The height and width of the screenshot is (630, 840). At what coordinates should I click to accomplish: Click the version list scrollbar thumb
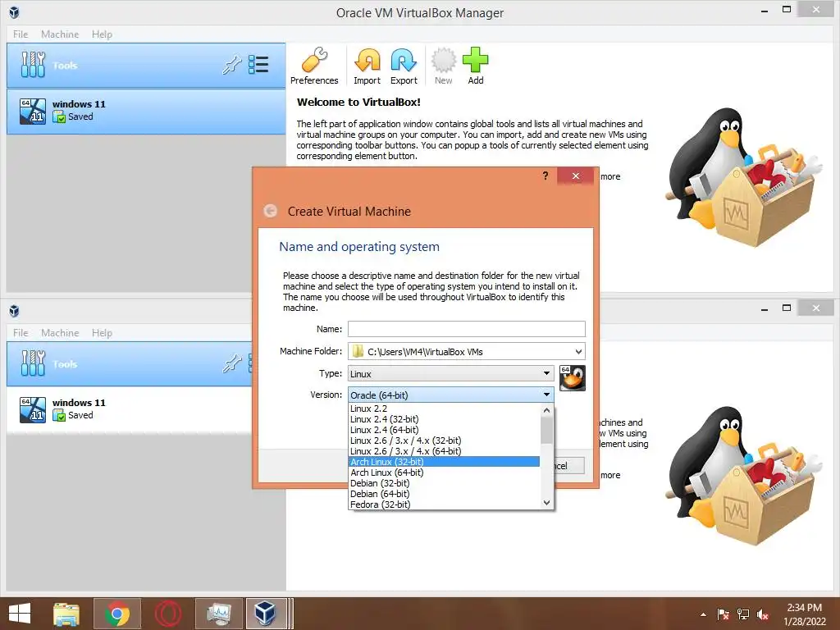point(546,430)
